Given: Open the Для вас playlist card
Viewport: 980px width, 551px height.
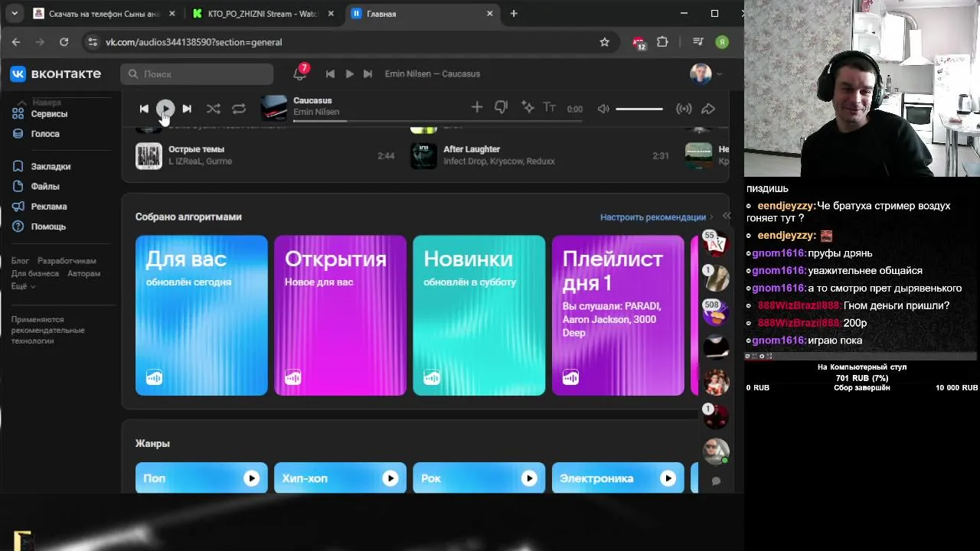Looking at the screenshot, I should coord(201,315).
